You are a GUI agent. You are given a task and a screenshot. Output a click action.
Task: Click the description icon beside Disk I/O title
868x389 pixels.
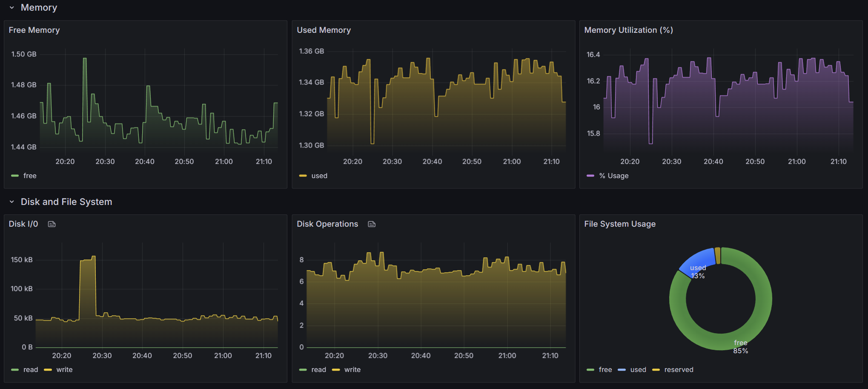(52, 224)
